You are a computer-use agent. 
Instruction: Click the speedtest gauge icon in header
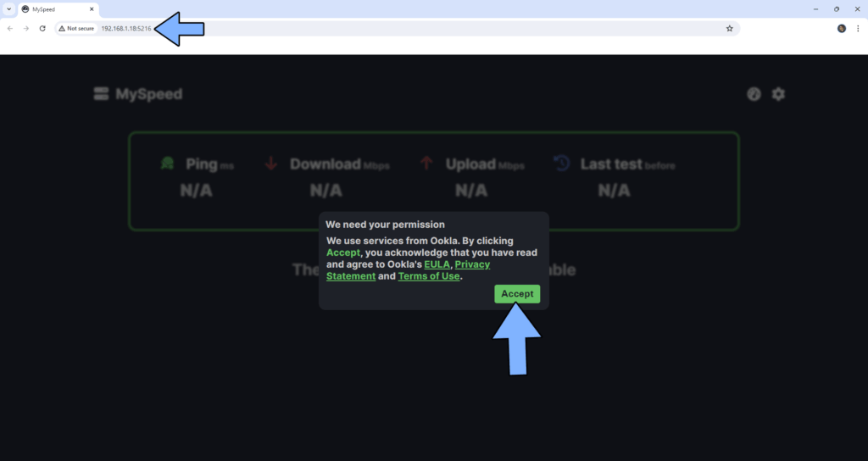click(754, 94)
